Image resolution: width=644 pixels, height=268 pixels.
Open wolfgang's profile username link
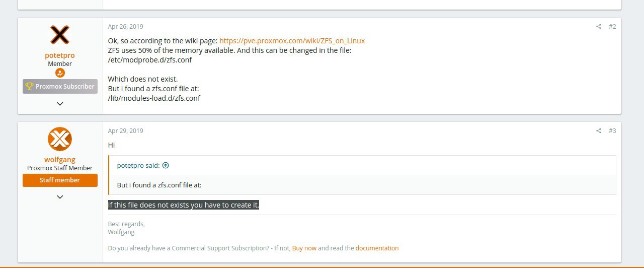click(x=60, y=160)
